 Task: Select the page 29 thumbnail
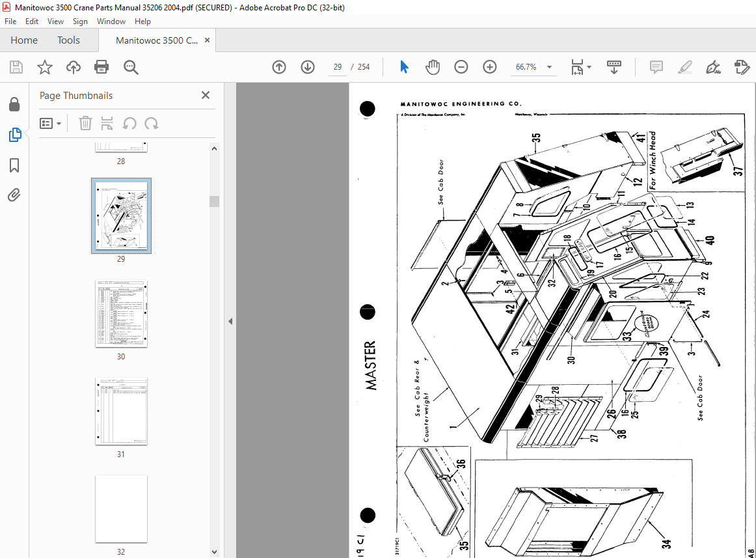click(x=121, y=216)
